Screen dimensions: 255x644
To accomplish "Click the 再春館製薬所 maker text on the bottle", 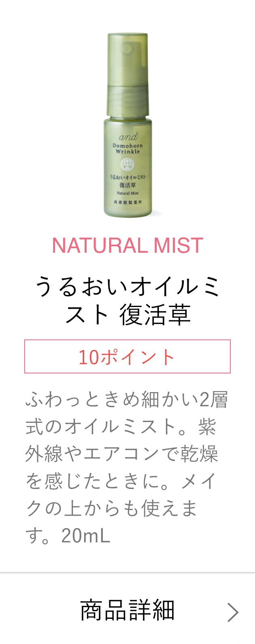I will tap(127, 201).
